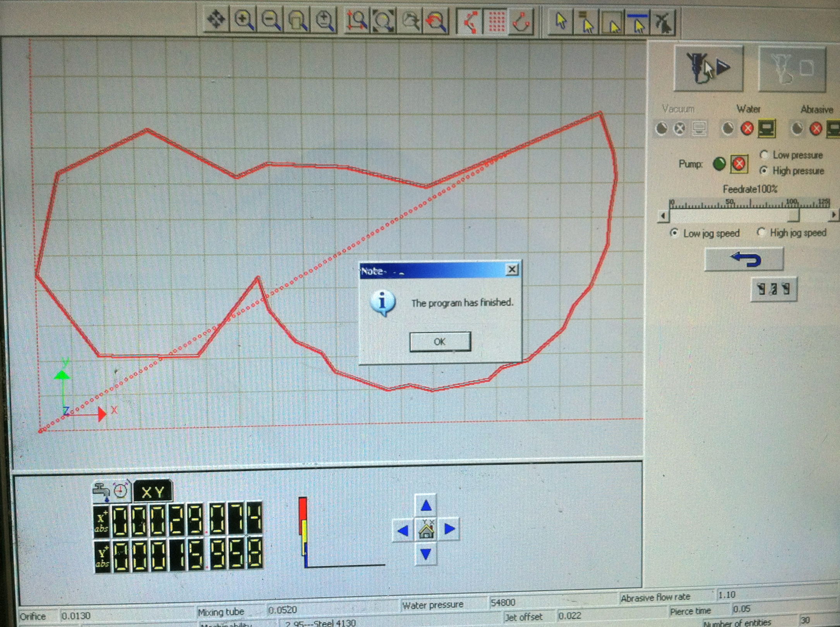Click feedrate slider right arrow
The width and height of the screenshot is (840, 627).
click(833, 215)
